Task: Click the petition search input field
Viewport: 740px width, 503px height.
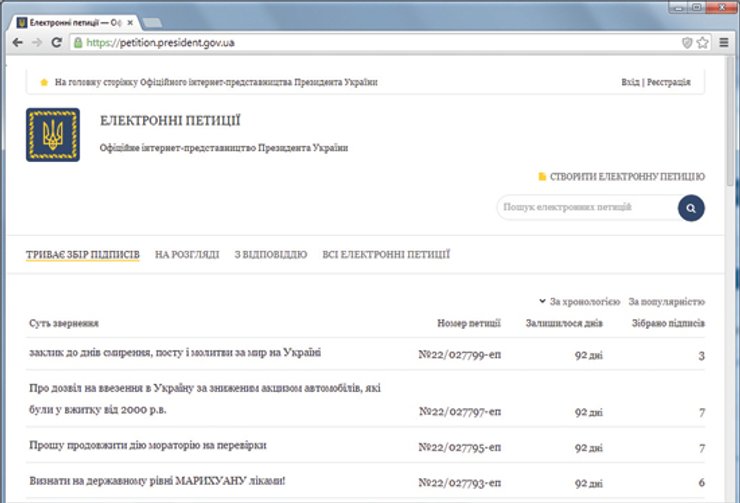Action: tap(584, 207)
